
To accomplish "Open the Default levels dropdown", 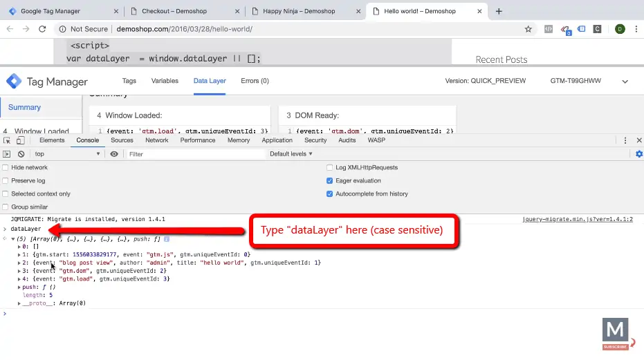I will [291, 154].
